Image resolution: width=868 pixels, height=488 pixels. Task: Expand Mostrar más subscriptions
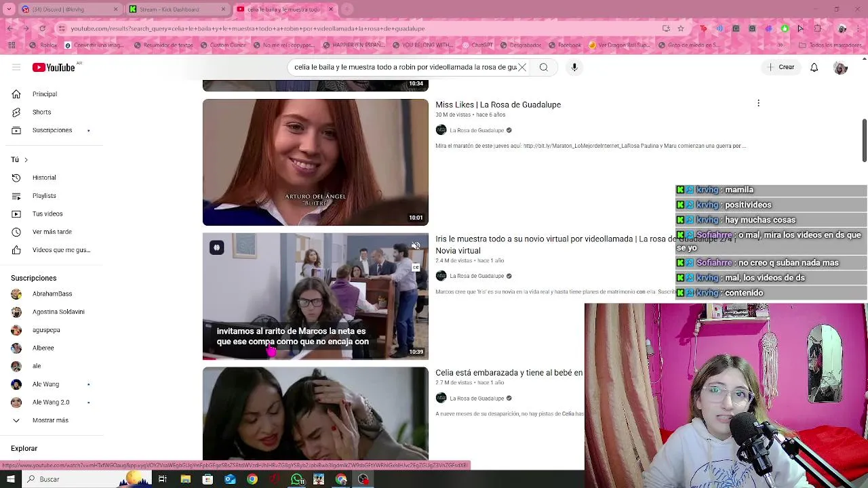51,420
